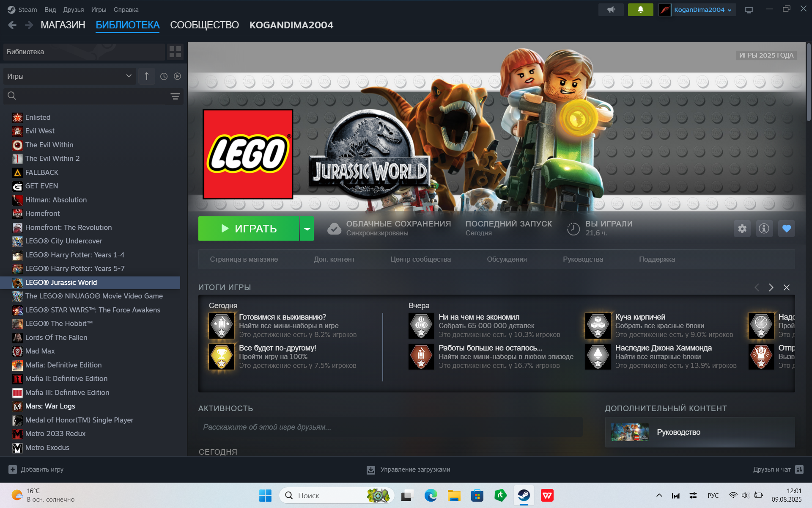Open Friends and chat icon
The image size is (812, 508).
click(x=799, y=469)
